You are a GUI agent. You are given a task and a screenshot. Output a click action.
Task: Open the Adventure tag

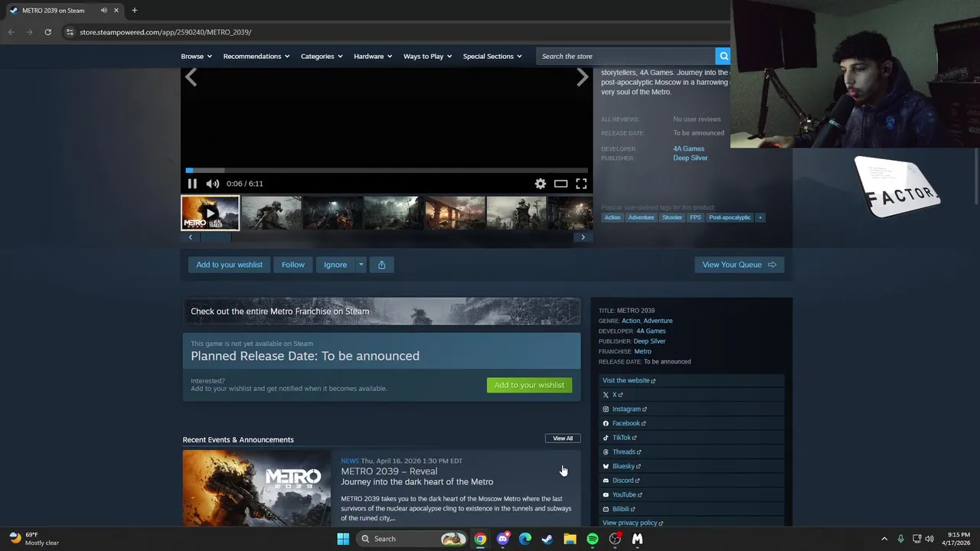(x=642, y=217)
